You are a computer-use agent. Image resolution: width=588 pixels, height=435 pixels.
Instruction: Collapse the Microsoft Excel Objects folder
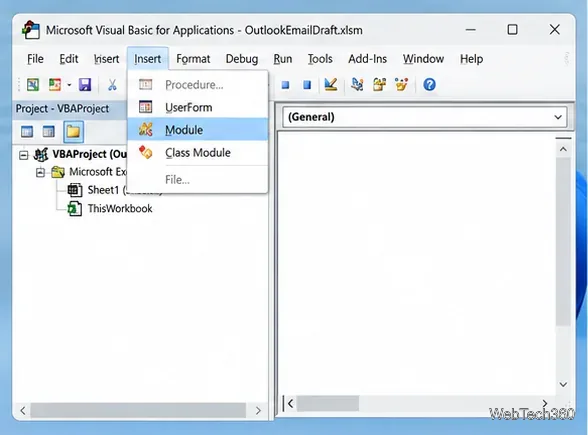point(40,172)
